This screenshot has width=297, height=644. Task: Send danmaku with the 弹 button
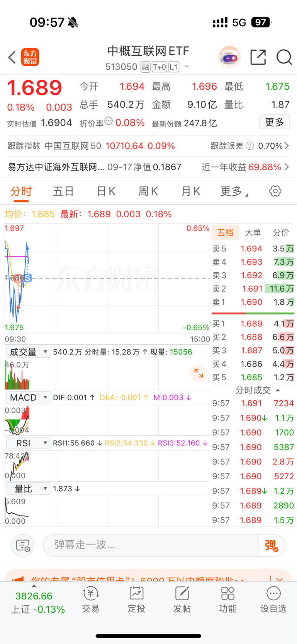[x=272, y=545]
